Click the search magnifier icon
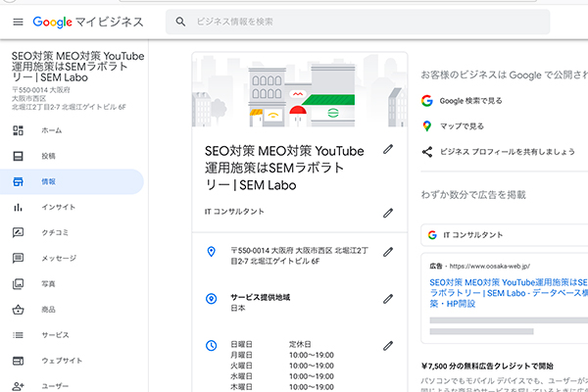 [x=180, y=22]
